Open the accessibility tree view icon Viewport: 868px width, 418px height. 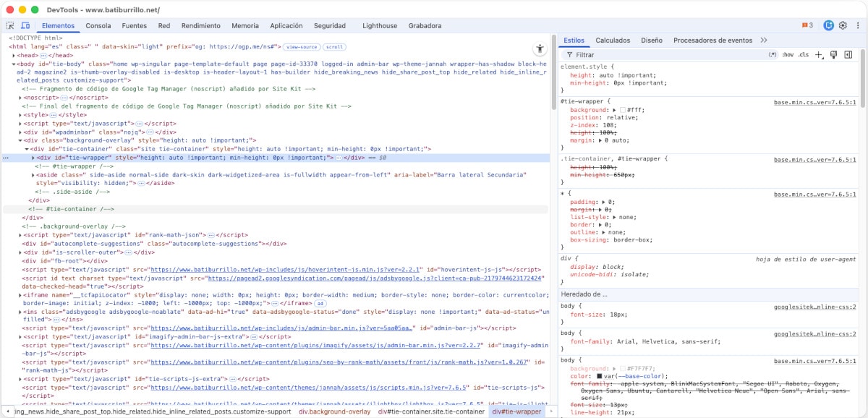[539, 49]
